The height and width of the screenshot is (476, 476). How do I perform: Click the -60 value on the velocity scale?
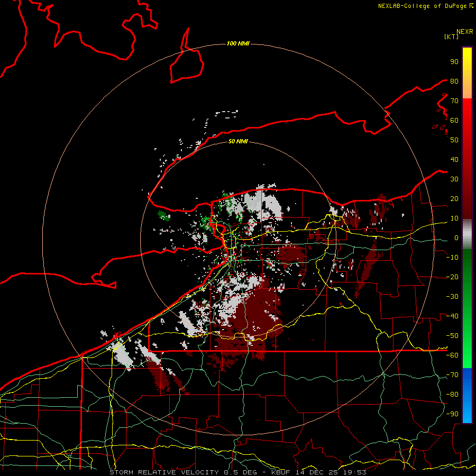click(x=452, y=355)
